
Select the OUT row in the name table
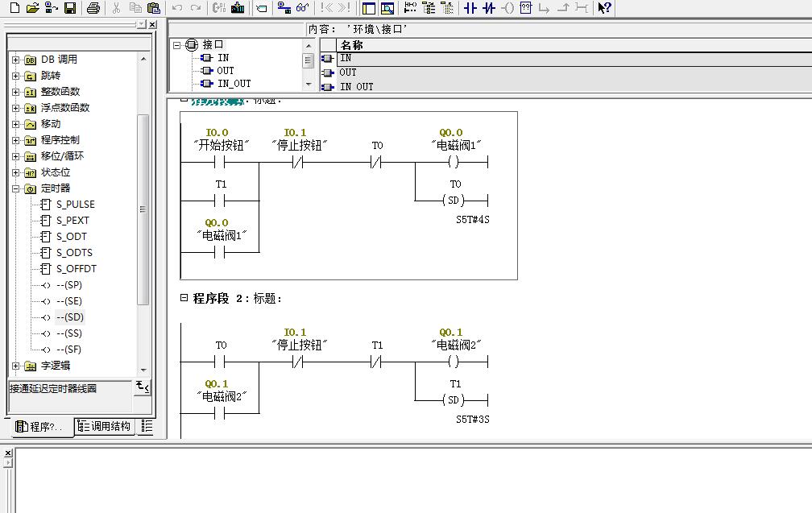[574, 72]
